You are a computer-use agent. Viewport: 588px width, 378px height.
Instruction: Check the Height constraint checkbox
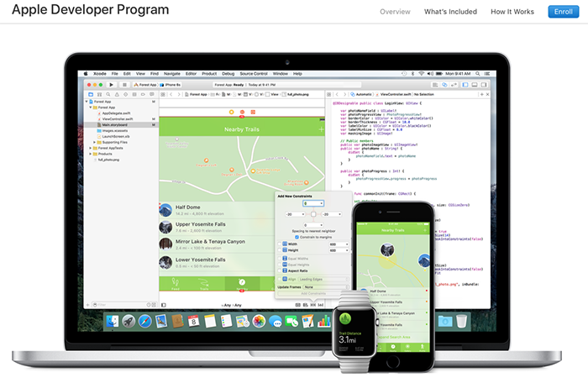[x=280, y=250]
